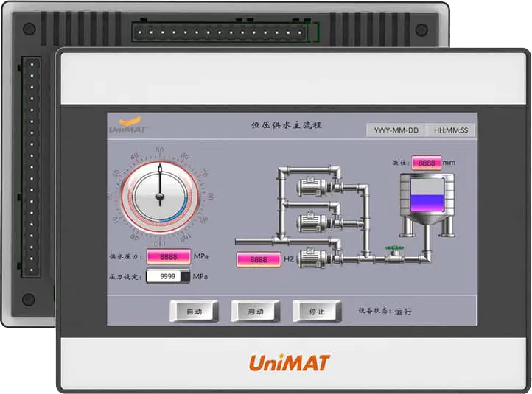This screenshot has height=394, width=532.
Task: Click the HH:MM:SS time field
Action: (x=451, y=130)
